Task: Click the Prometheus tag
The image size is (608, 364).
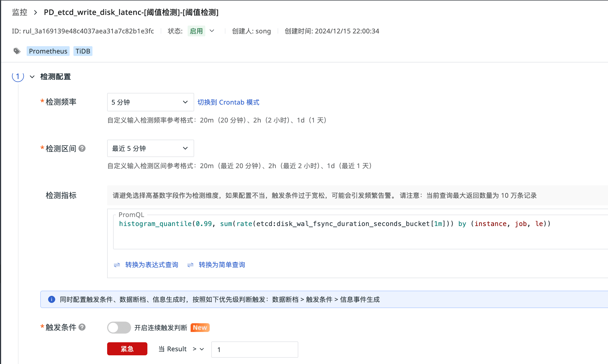Action: (x=48, y=51)
